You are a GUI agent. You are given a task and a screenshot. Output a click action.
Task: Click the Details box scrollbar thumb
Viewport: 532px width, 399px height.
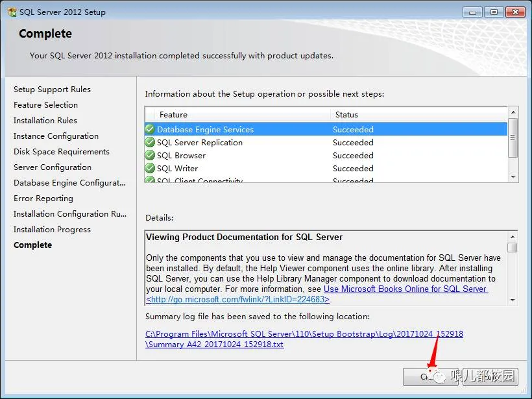point(513,247)
